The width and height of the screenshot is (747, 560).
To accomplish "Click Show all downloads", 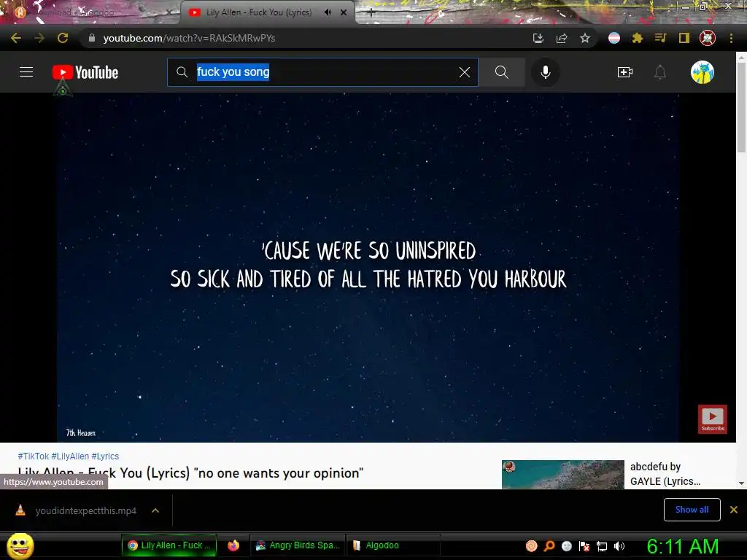I will point(692,510).
